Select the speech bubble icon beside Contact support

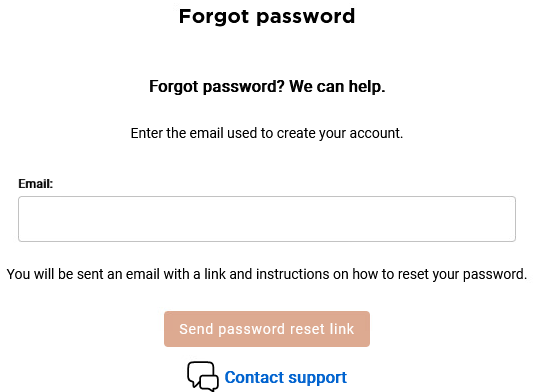pyautogui.click(x=203, y=376)
